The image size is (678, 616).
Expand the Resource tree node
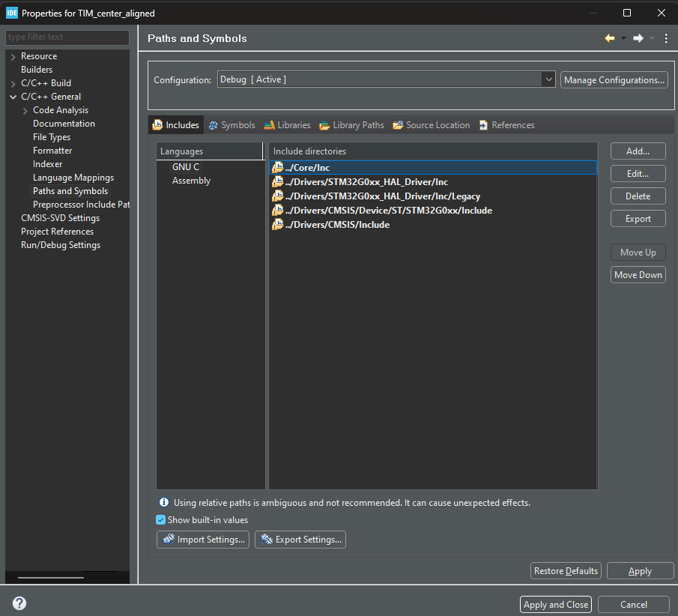(x=13, y=55)
